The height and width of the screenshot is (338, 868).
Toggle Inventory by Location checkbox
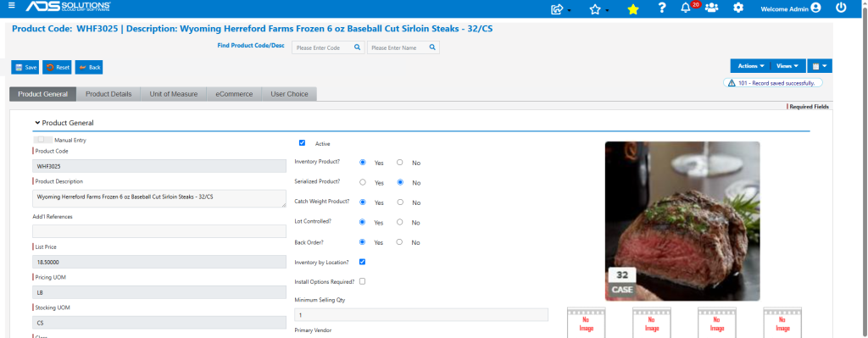tap(362, 262)
